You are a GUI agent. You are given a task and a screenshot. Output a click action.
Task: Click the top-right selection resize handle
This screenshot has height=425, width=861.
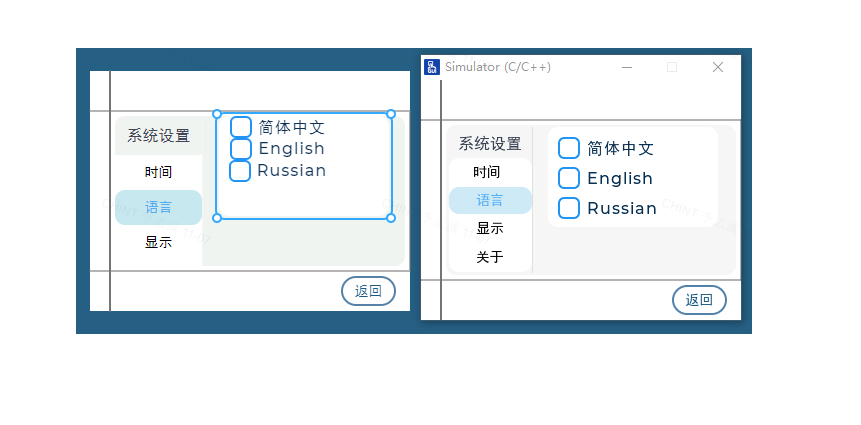391,114
